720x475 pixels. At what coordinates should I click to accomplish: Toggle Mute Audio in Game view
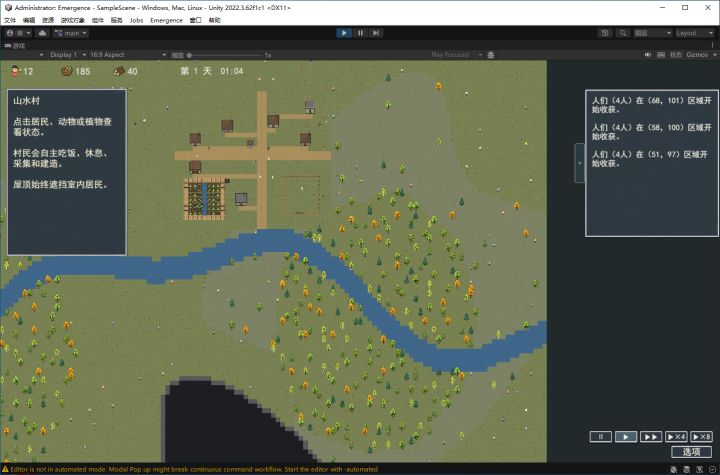647,55
